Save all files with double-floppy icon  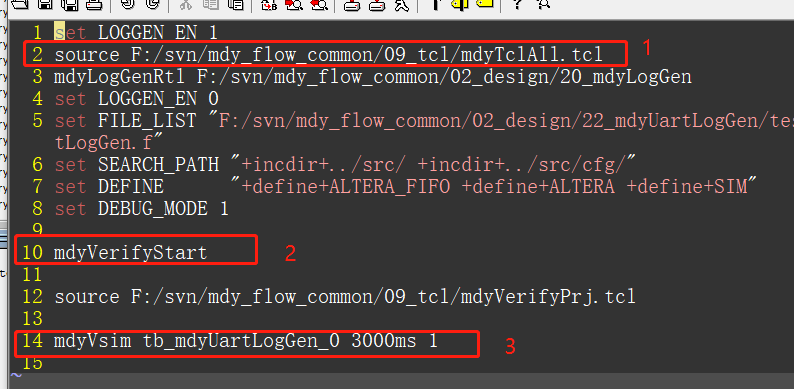click(x=69, y=4)
